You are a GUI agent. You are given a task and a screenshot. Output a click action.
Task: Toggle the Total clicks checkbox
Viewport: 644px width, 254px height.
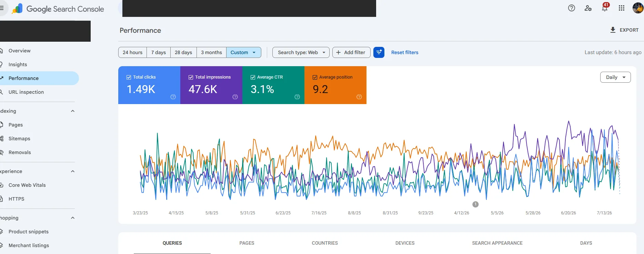129,77
